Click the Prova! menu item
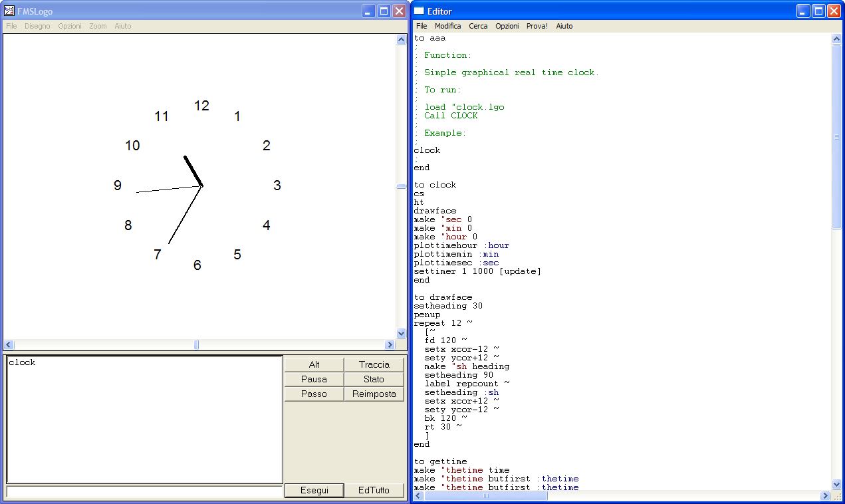845x504 pixels. pos(537,26)
